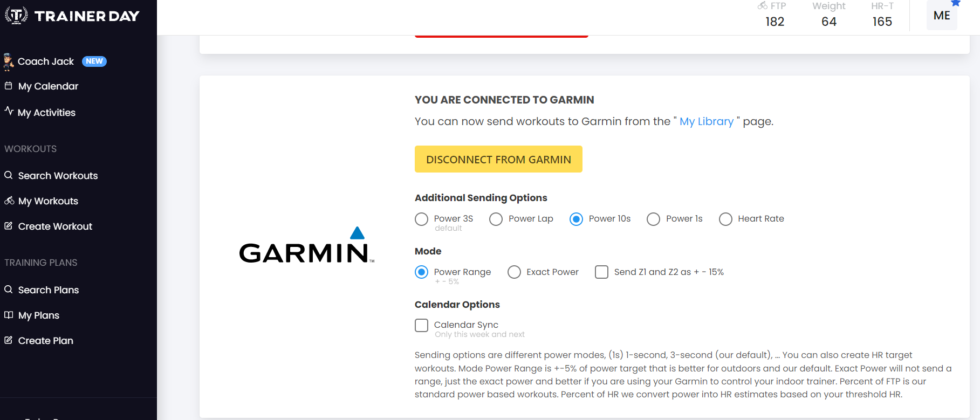Screen dimensions: 980x420
Task: Click the Search Plans magnifier icon
Action: (9, 290)
